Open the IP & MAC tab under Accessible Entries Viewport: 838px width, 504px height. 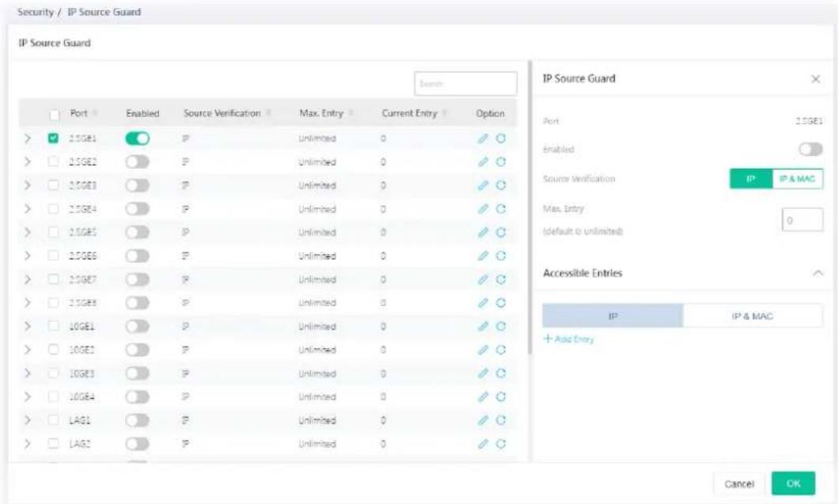tap(753, 316)
